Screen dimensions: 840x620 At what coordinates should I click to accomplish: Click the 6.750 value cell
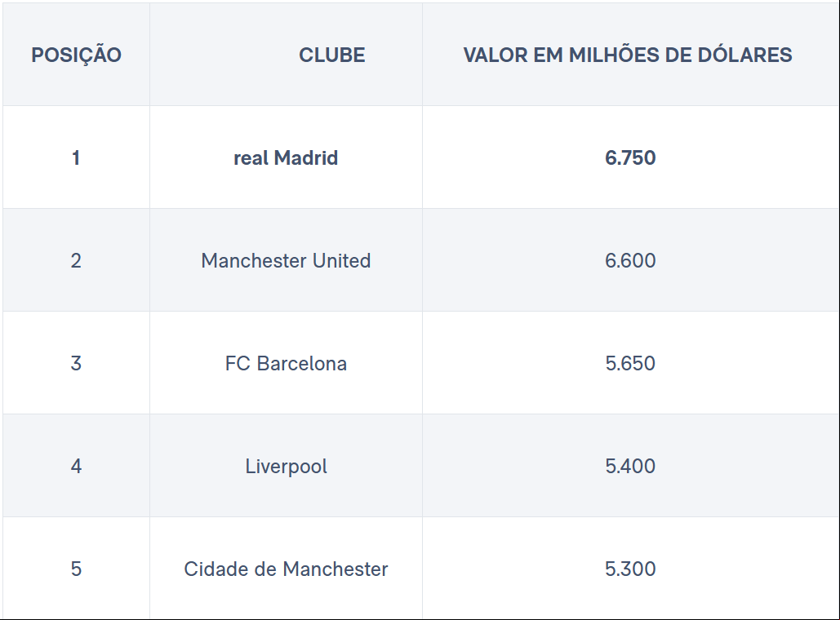(630, 157)
